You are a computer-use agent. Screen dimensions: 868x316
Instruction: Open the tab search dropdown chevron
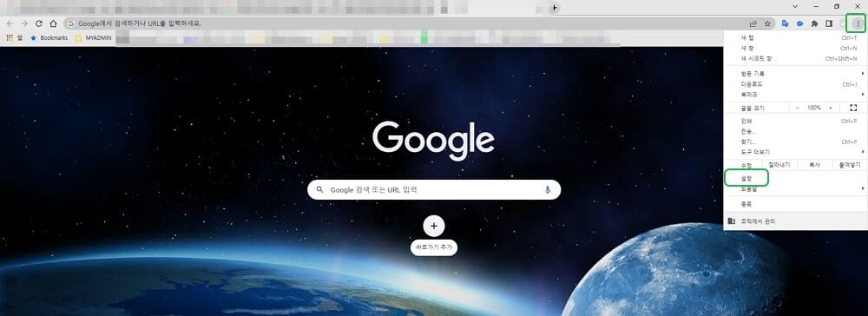click(795, 7)
